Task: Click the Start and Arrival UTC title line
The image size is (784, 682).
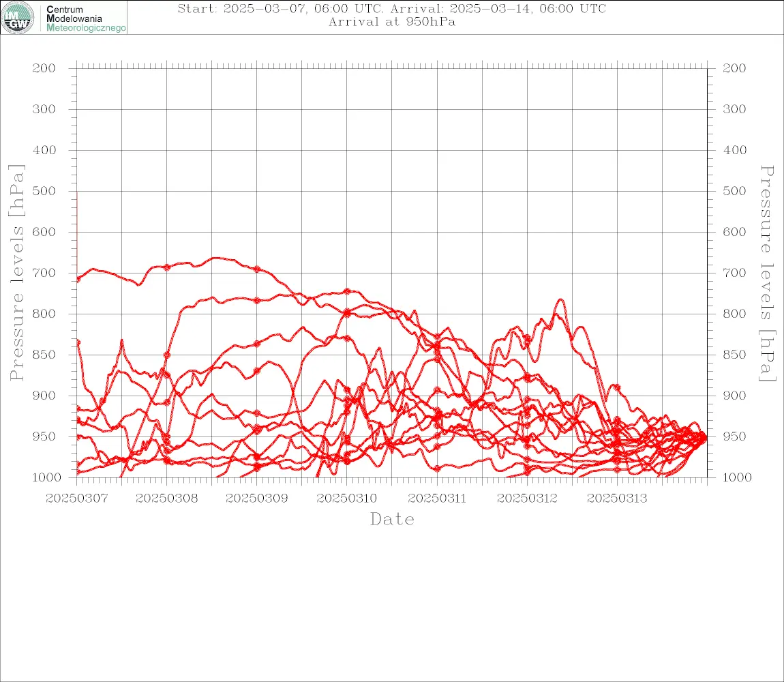Action: 392,8
